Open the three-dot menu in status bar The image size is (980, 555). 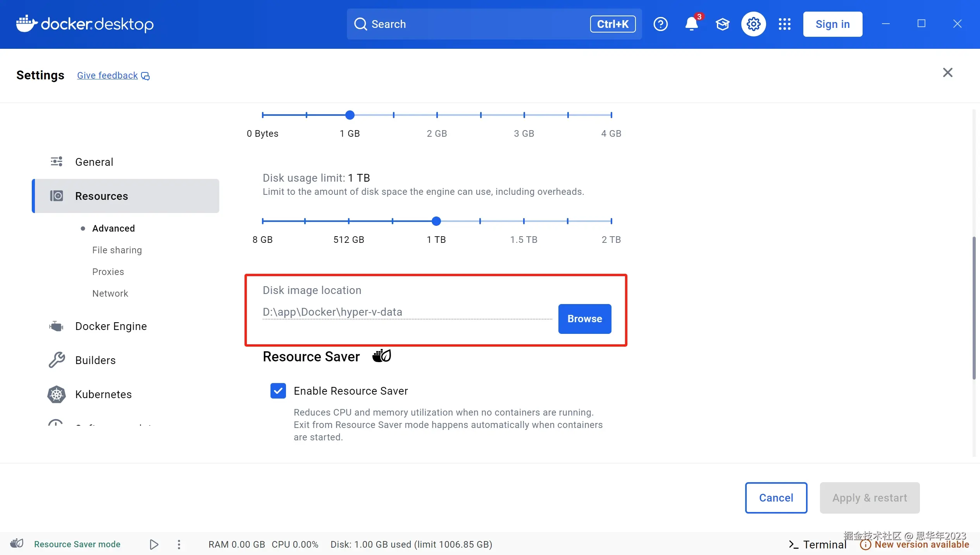pyautogui.click(x=179, y=544)
